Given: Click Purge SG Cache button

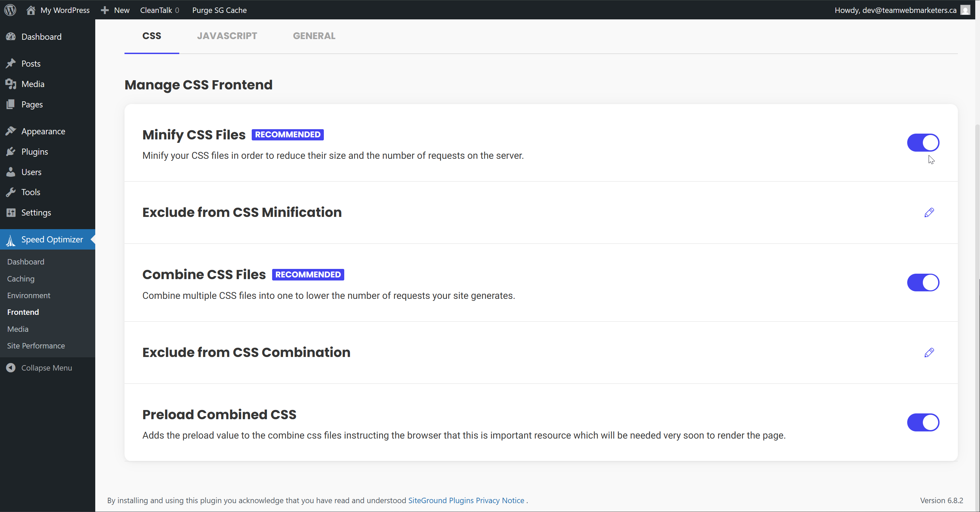Looking at the screenshot, I should 219,10.
